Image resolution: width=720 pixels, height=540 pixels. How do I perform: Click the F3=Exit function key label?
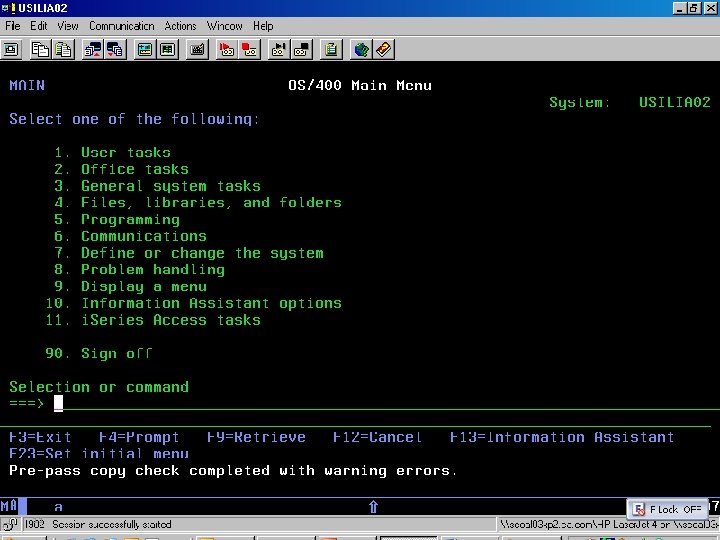click(x=40, y=437)
